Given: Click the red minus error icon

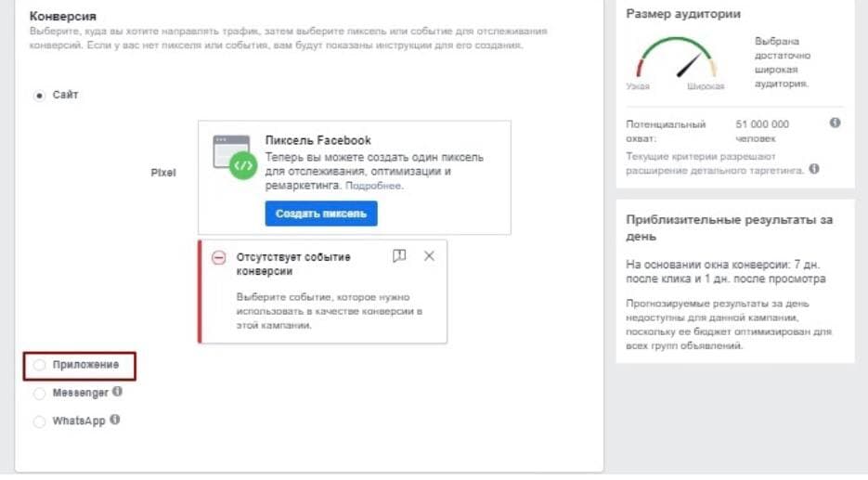Looking at the screenshot, I should tap(219, 257).
